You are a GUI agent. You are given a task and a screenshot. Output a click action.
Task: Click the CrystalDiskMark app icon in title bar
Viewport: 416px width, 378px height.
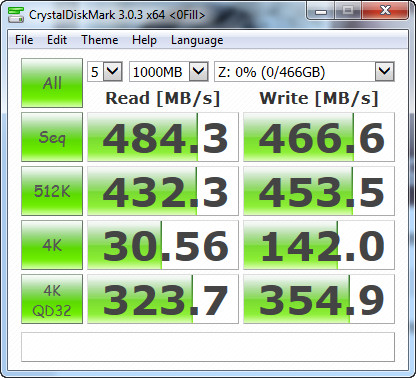click(x=16, y=15)
